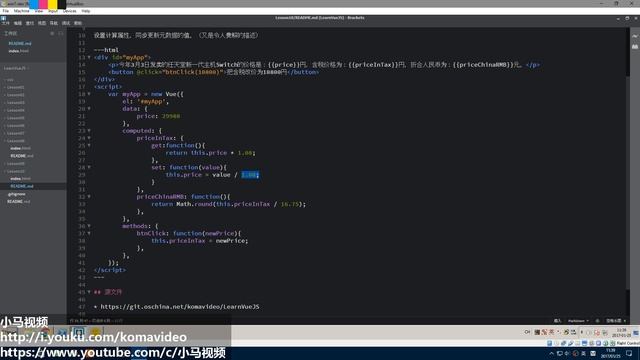Collapse code fold at line 23 computed
Image resolution: width=640 pixels, height=360 pixels.
pos(89,131)
